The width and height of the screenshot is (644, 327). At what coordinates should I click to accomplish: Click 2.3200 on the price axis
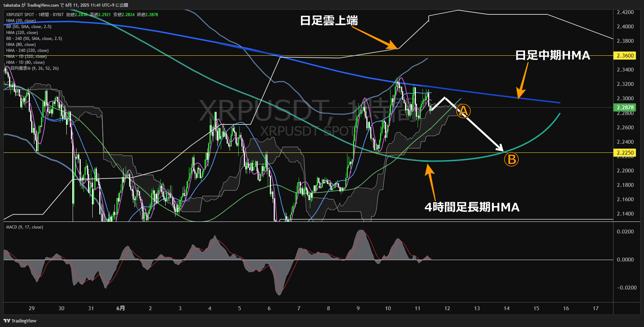pos(625,84)
